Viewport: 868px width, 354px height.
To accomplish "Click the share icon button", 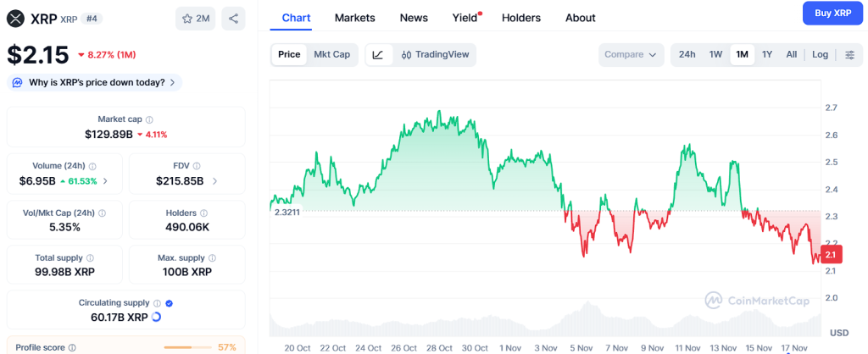I will click(x=233, y=19).
